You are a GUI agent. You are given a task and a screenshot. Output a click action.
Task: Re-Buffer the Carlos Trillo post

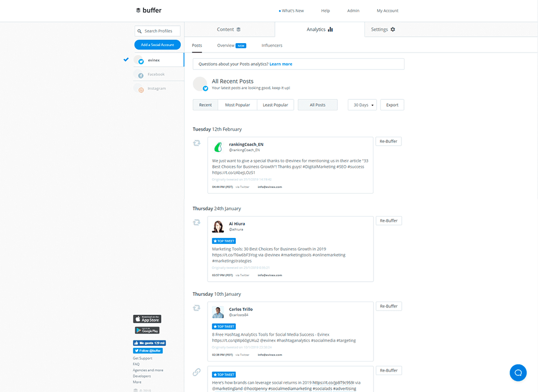389,306
